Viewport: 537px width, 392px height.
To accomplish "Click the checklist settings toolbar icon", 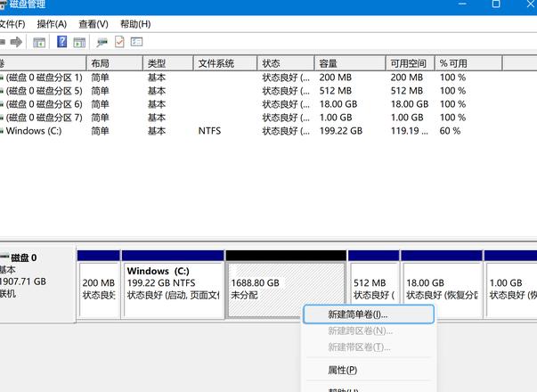I will tap(136, 42).
